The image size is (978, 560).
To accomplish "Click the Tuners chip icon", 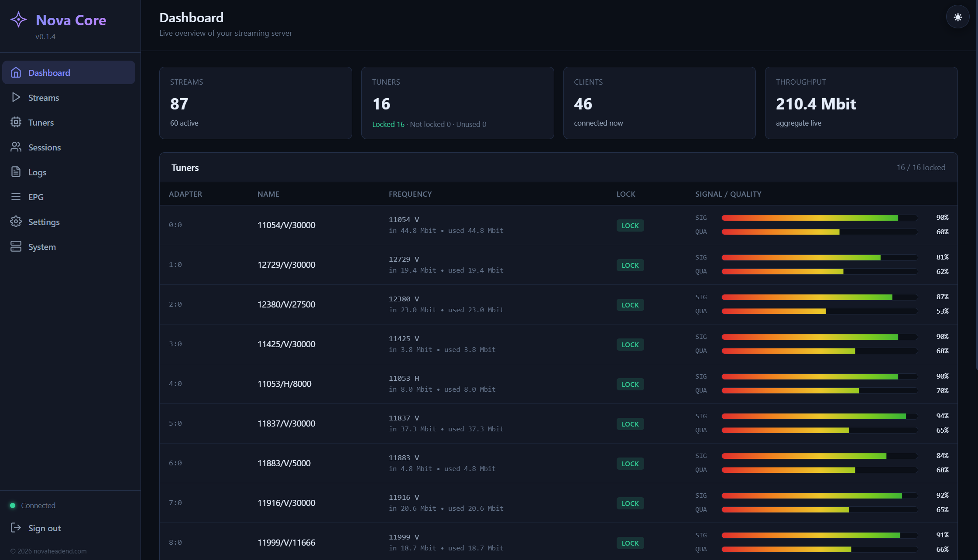I will tap(16, 122).
